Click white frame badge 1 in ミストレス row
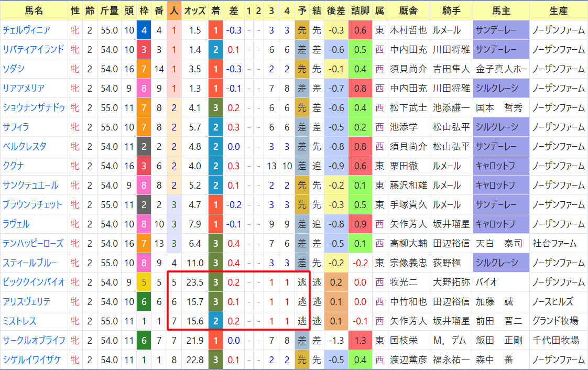Image resolution: width=588 pixels, height=370 pixels. tap(144, 321)
